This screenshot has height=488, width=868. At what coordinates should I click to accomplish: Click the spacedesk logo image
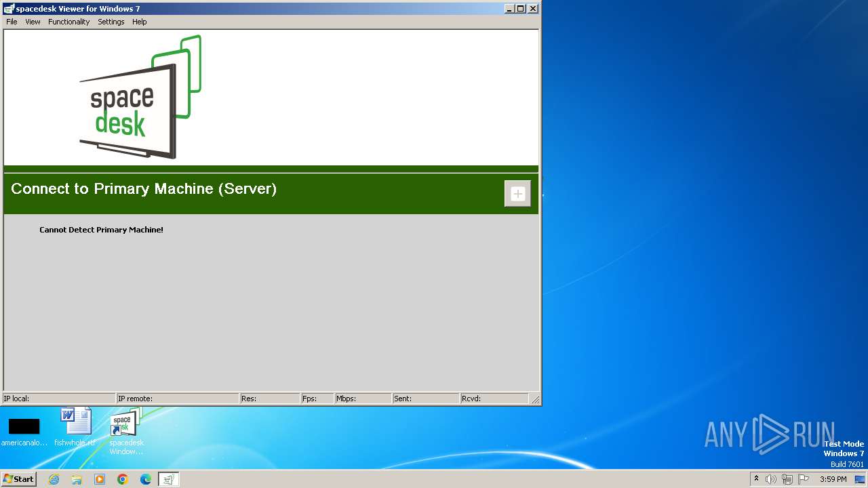click(x=140, y=97)
